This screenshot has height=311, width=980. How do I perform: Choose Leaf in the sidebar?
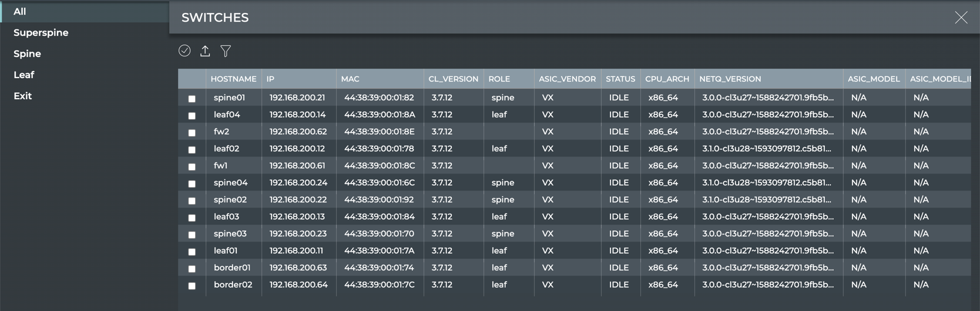click(x=24, y=75)
